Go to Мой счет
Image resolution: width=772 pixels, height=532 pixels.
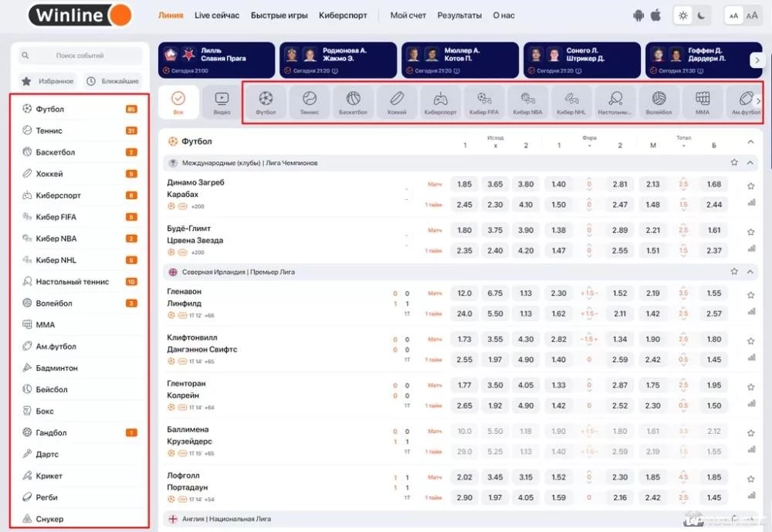[x=408, y=15]
